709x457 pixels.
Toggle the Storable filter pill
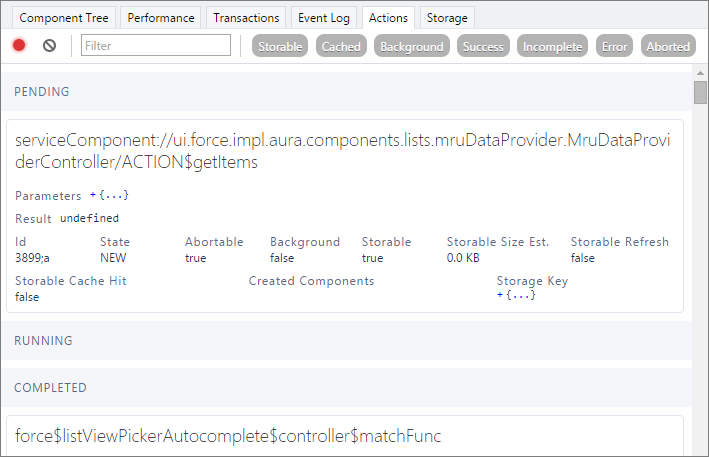(x=280, y=46)
